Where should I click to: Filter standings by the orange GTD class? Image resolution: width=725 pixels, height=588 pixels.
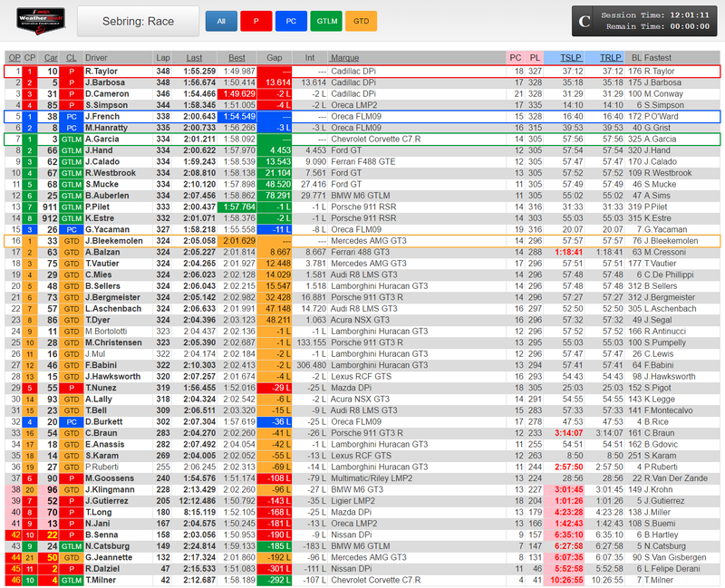361,21
